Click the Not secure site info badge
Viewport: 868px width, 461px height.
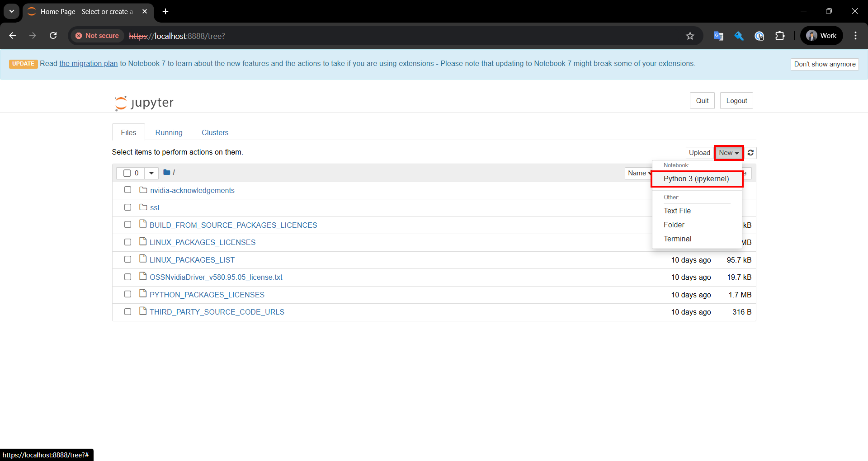[x=97, y=36]
